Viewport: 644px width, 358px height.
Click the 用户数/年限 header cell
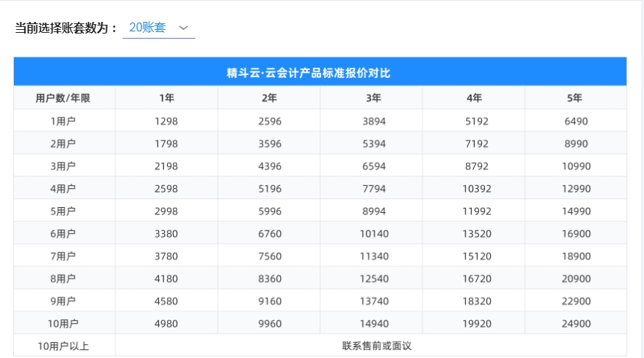(64, 98)
